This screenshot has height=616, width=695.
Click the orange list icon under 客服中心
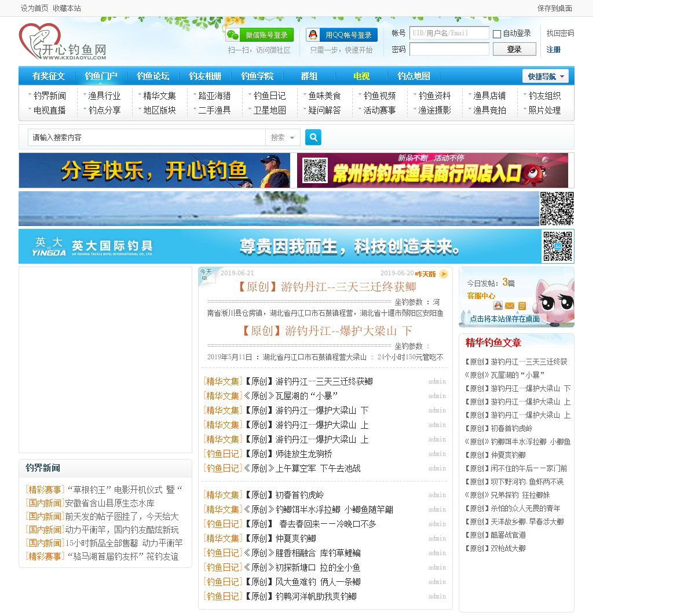coord(522,305)
